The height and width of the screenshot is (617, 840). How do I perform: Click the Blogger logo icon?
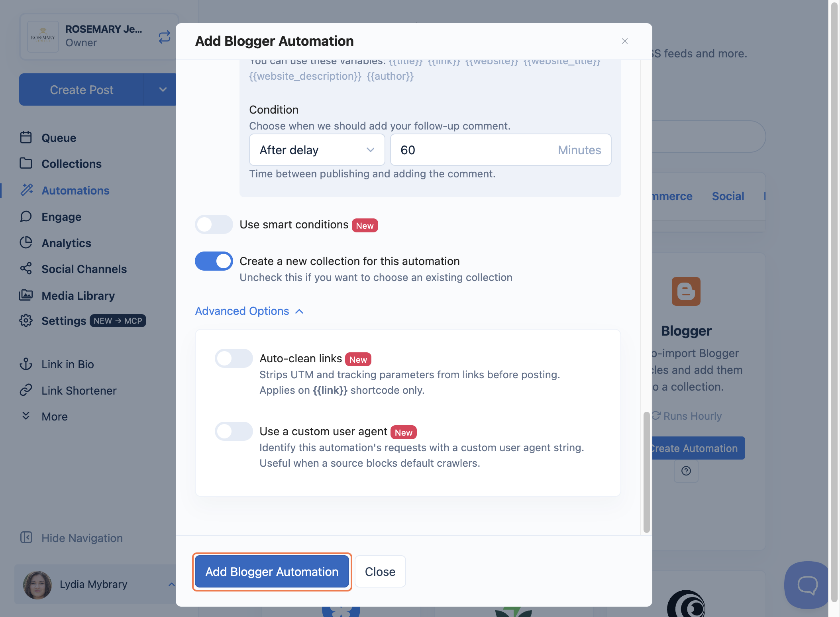pyautogui.click(x=686, y=291)
